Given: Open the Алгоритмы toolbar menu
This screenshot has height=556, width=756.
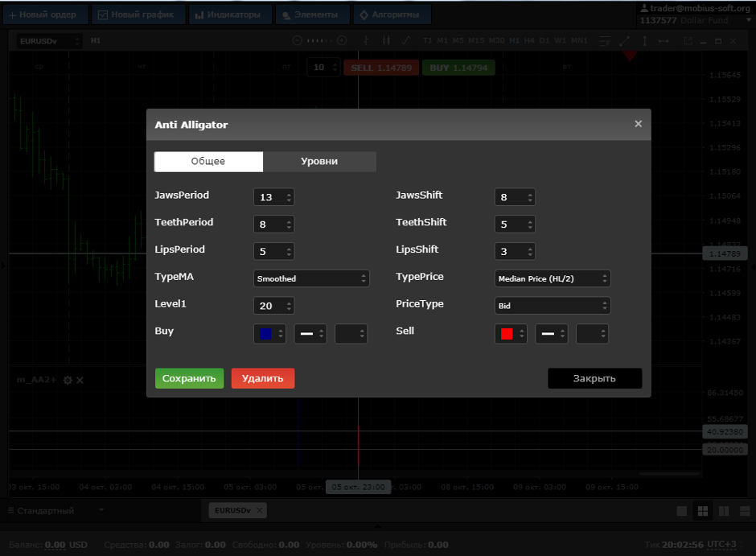Looking at the screenshot, I should pyautogui.click(x=392, y=14).
